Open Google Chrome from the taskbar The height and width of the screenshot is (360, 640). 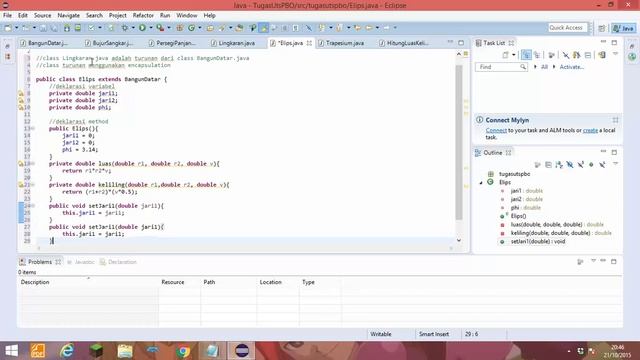tap(183, 351)
